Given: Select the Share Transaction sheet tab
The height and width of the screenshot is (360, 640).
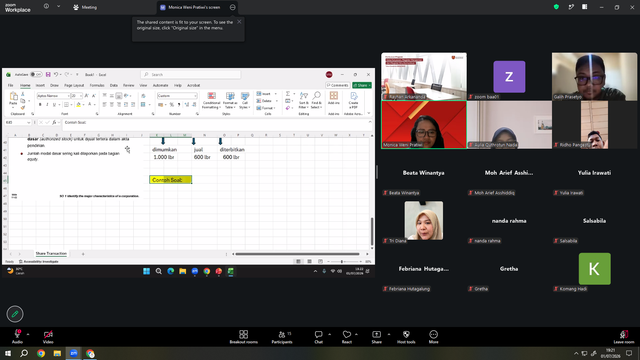Looking at the screenshot, I should pos(51,253).
